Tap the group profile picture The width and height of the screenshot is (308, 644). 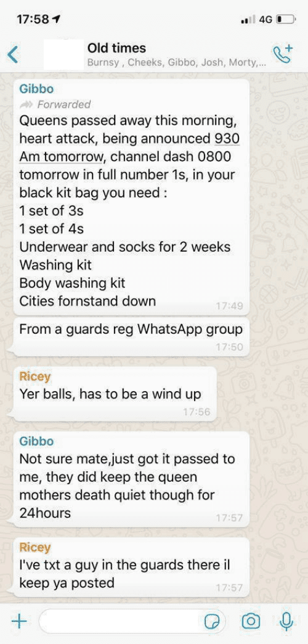63,55
